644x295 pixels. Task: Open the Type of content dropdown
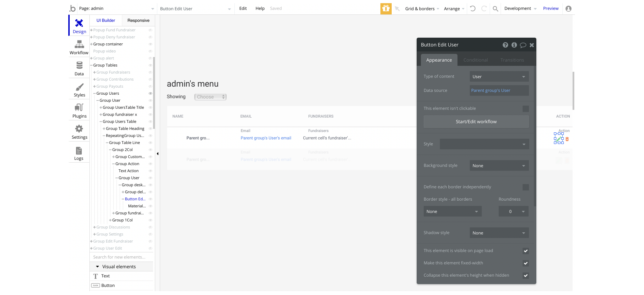(499, 77)
